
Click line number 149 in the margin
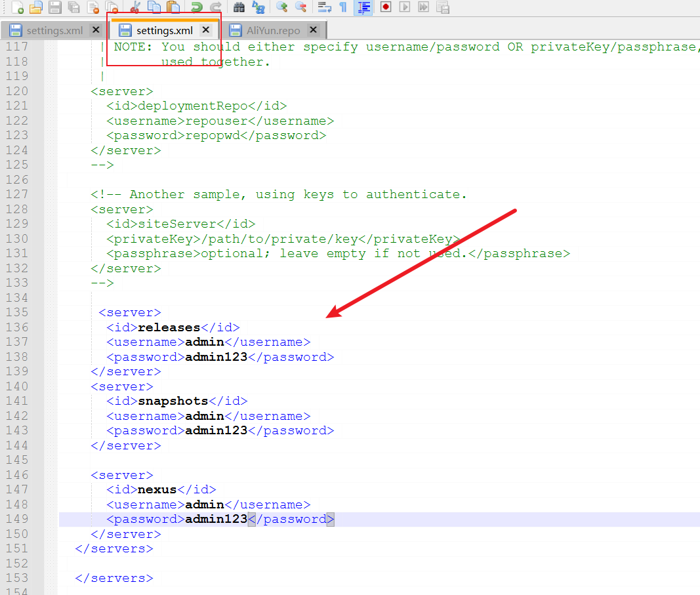17,519
